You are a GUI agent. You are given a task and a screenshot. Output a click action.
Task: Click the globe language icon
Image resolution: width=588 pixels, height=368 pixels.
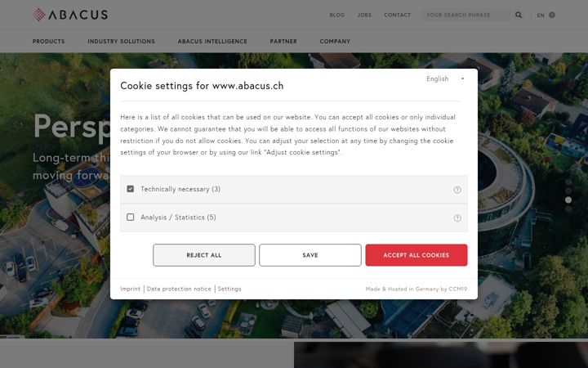(552, 15)
